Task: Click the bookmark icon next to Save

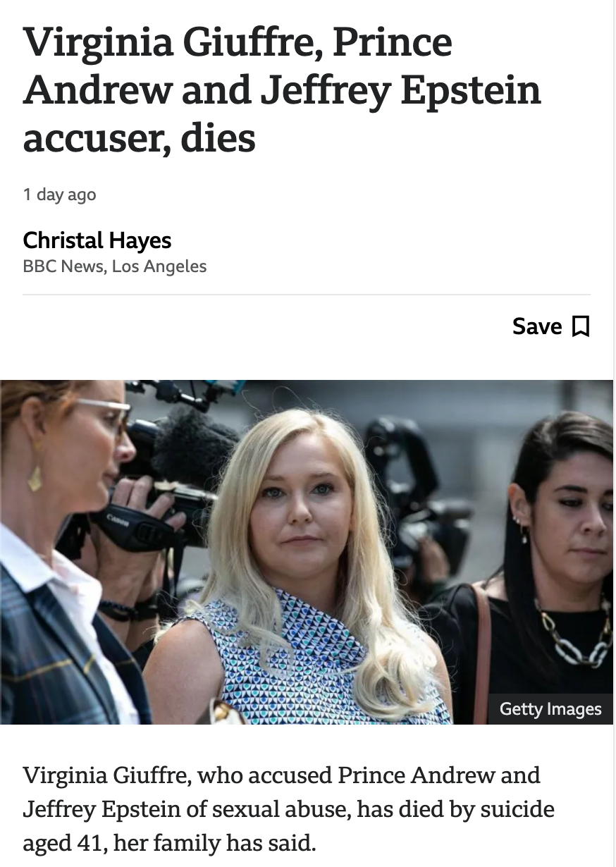Action: (580, 326)
